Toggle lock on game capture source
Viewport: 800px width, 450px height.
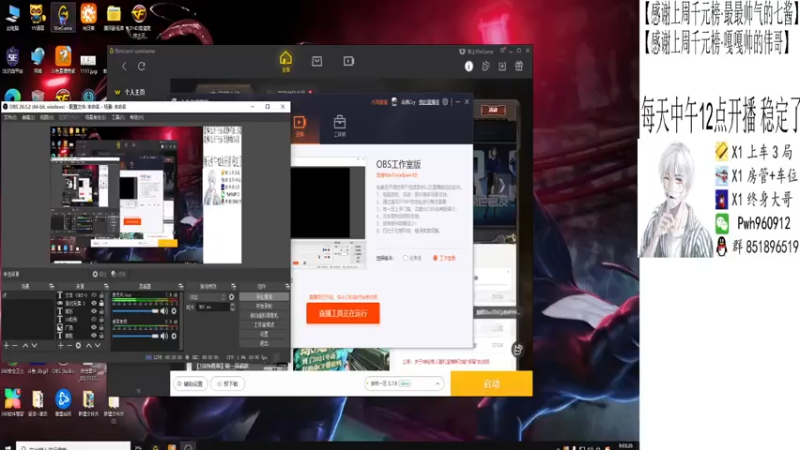pyautogui.click(x=101, y=303)
